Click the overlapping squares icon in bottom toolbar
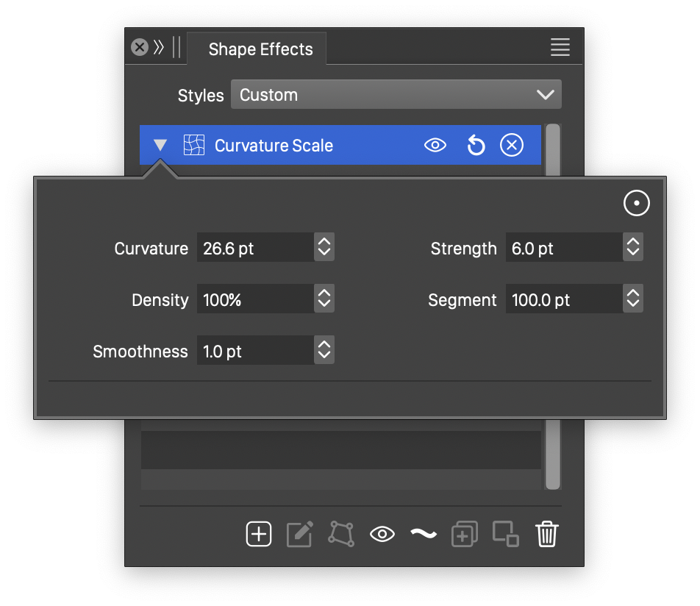This screenshot has height=606, width=700. (x=505, y=534)
